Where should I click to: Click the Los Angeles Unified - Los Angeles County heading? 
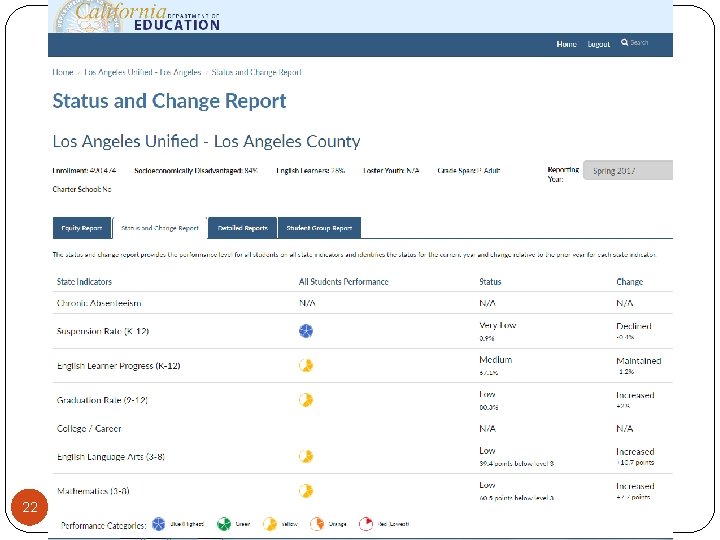point(206,141)
